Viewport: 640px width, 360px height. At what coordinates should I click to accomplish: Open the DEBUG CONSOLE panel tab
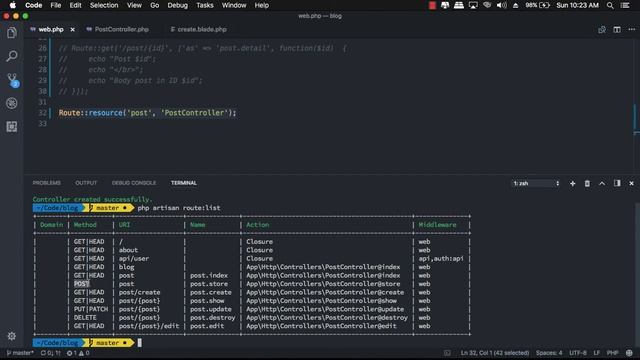[x=134, y=183]
